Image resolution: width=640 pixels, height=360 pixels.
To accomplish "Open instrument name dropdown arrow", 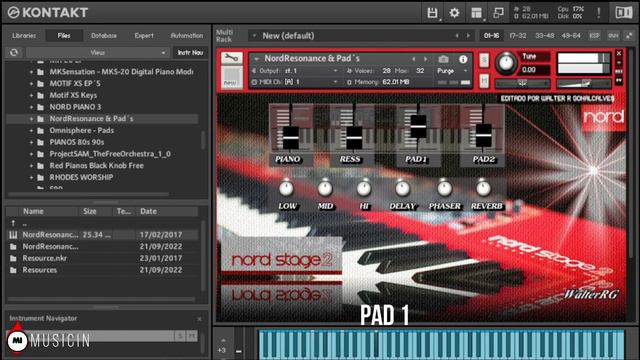I will [256, 59].
